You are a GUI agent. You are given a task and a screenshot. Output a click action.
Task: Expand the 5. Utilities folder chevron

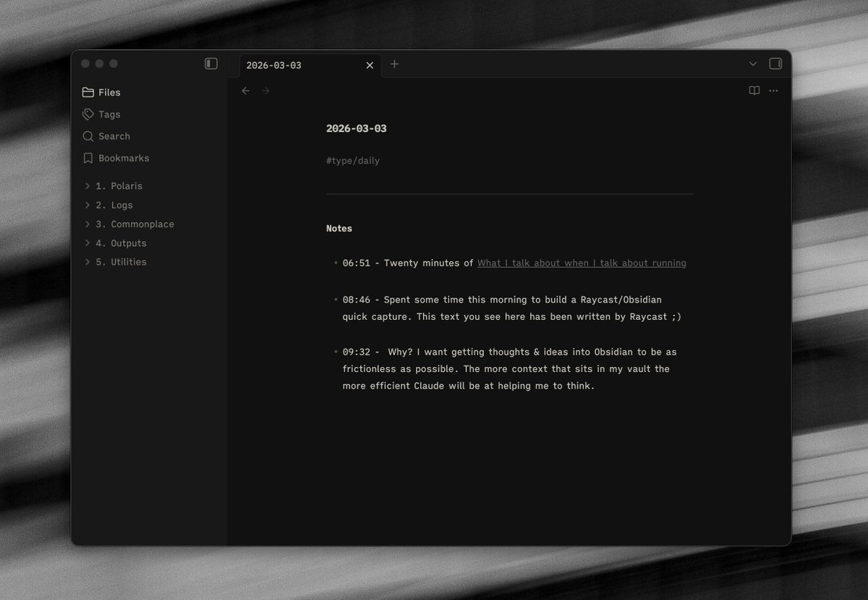click(x=88, y=262)
